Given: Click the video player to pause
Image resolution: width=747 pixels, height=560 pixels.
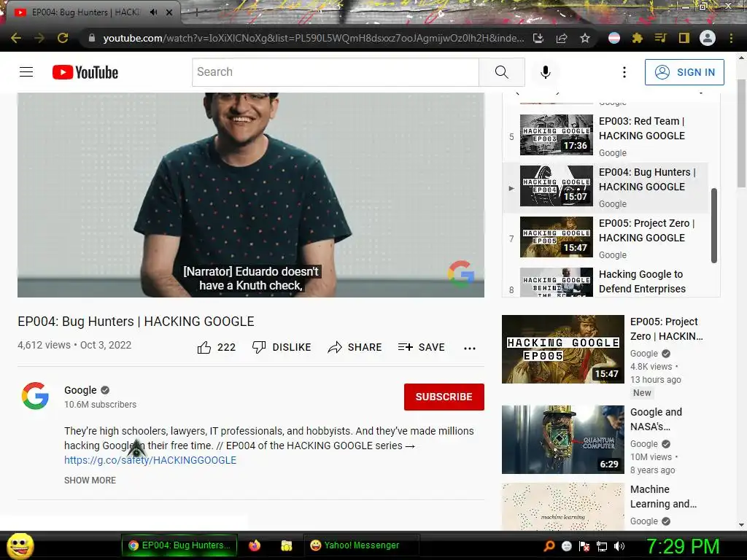Looking at the screenshot, I should tap(251, 195).
